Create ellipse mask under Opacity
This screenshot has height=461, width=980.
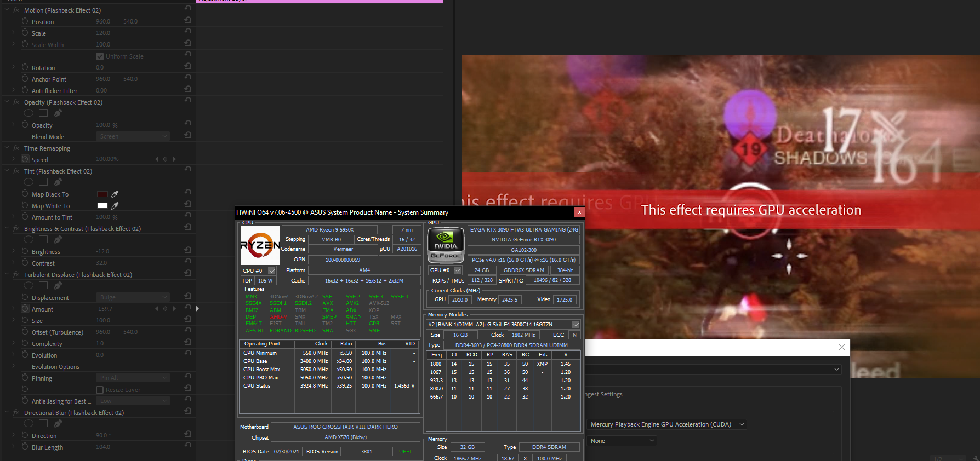coord(29,113)
